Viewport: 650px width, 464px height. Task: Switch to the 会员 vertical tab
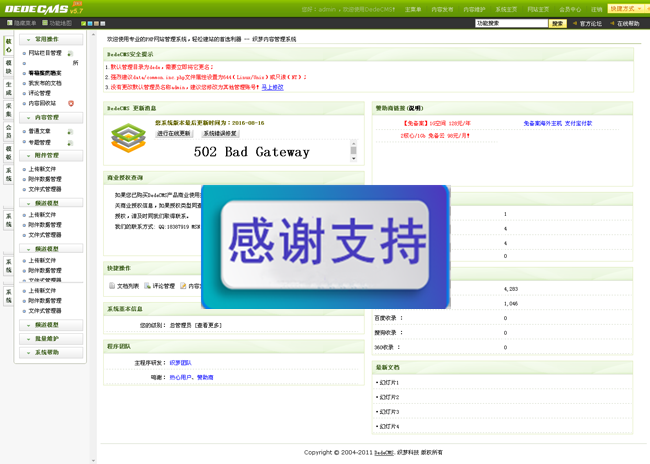click(8, 131)
